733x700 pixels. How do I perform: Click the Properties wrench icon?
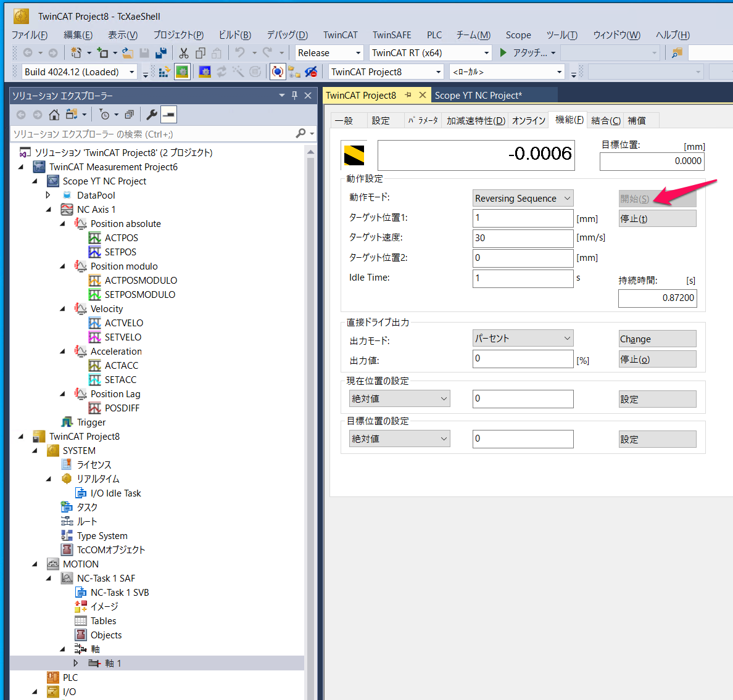click(151, 115)
